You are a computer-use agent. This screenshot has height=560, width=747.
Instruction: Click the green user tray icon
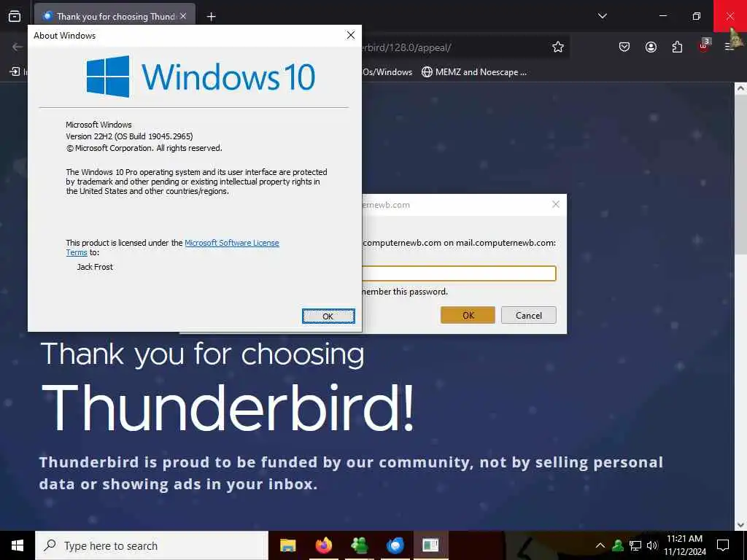[x=618, y=545]
